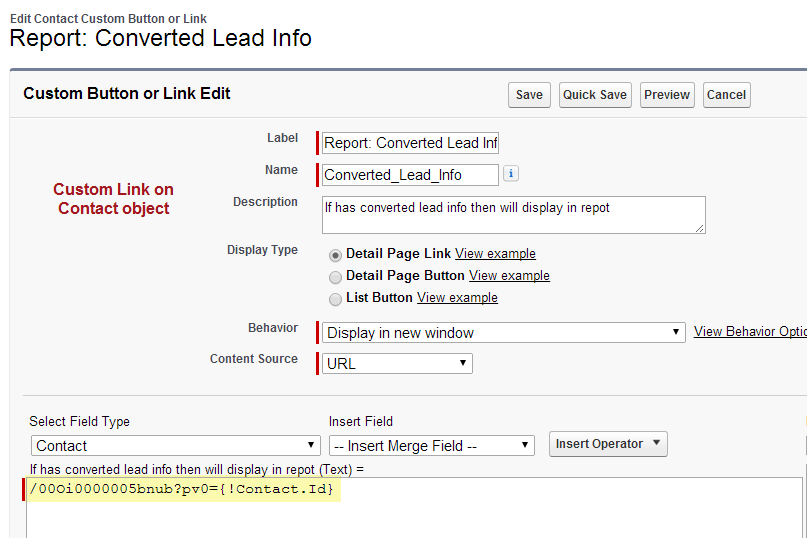Click into the Description text area
The width and height of the screenshot is (807, 538).
coord(514,215)
